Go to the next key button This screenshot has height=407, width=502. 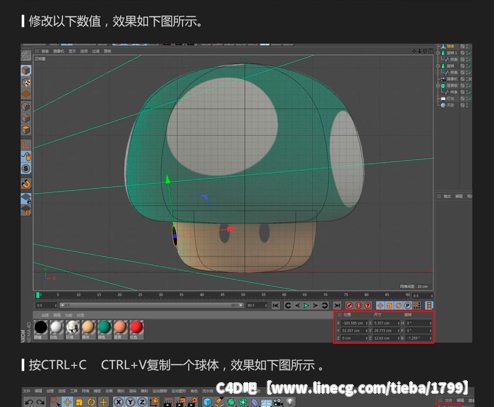point(324,305)
